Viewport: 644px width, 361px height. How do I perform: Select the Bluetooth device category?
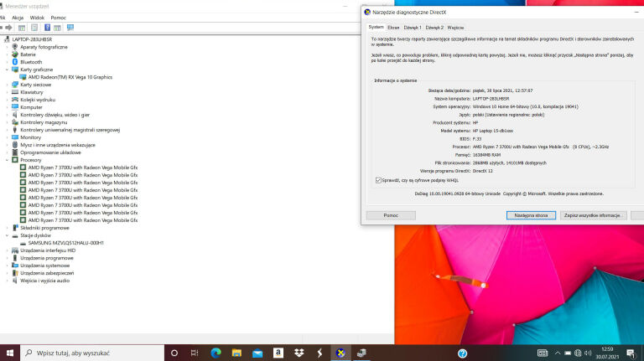pyautogui.click(x=31, y=61)
